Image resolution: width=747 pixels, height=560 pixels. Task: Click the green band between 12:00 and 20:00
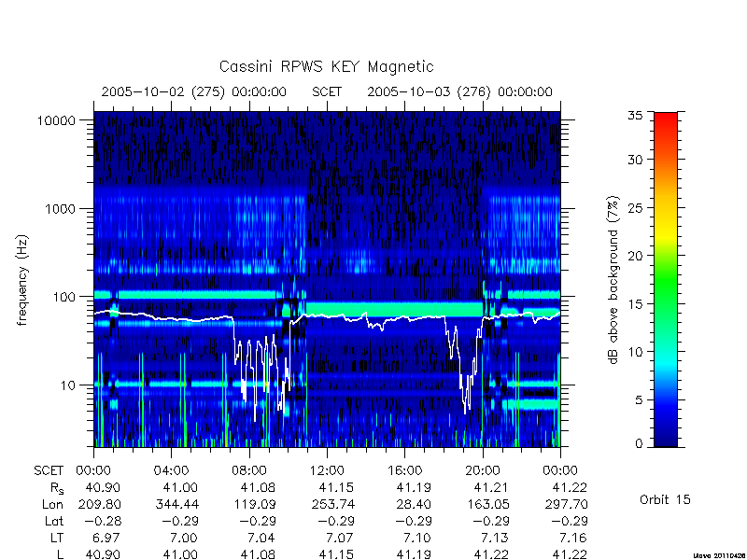(x=394, y=309)
